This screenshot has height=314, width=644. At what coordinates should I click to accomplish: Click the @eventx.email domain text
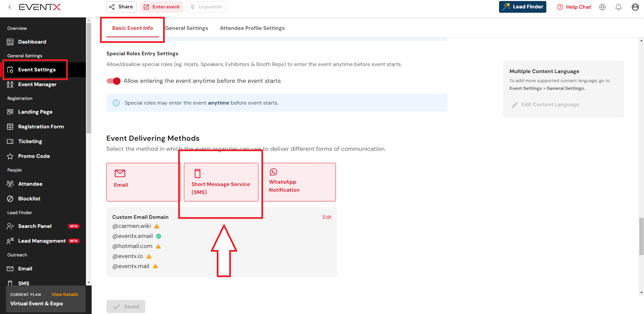click(x=133, y=236)
